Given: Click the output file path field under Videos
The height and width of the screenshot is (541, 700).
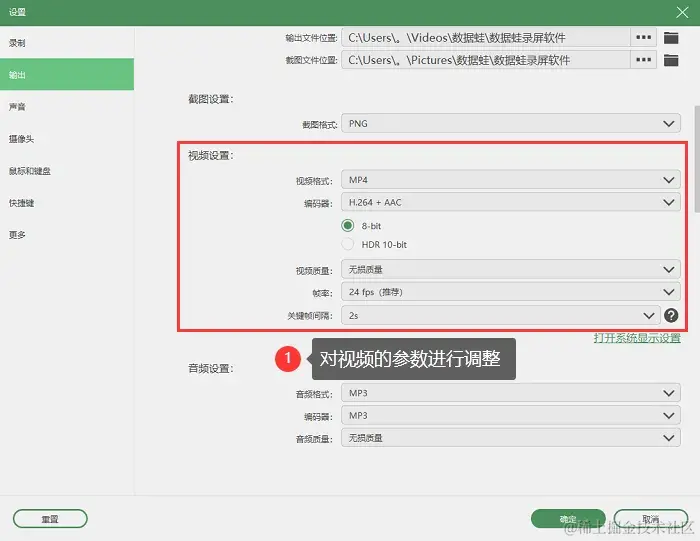Looking at the screenshot, I should tap(486, 37).
